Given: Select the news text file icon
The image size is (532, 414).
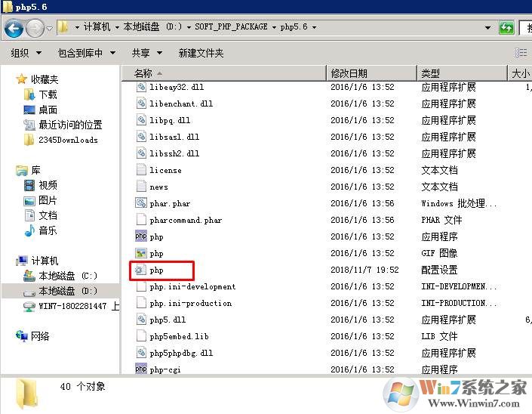Looking at the screenshot, I should point(141,187).
